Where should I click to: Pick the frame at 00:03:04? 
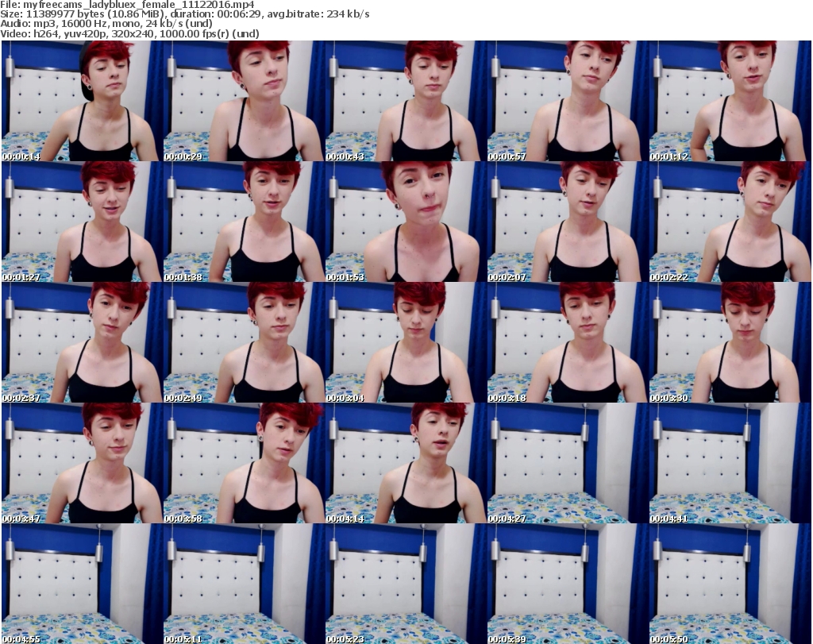(x=406, y=342)
